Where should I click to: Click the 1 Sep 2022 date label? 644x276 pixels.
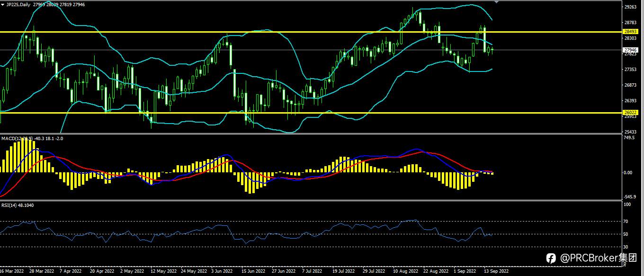point(465,271)
